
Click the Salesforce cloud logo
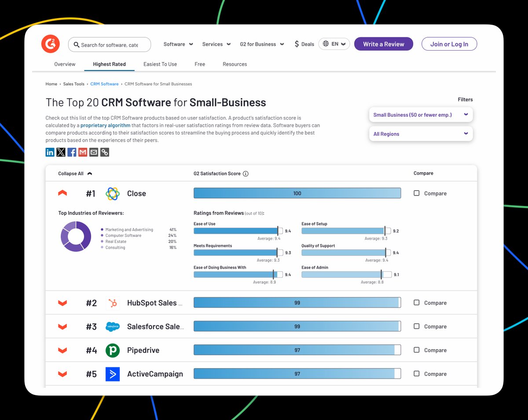[x=113, y=327]
